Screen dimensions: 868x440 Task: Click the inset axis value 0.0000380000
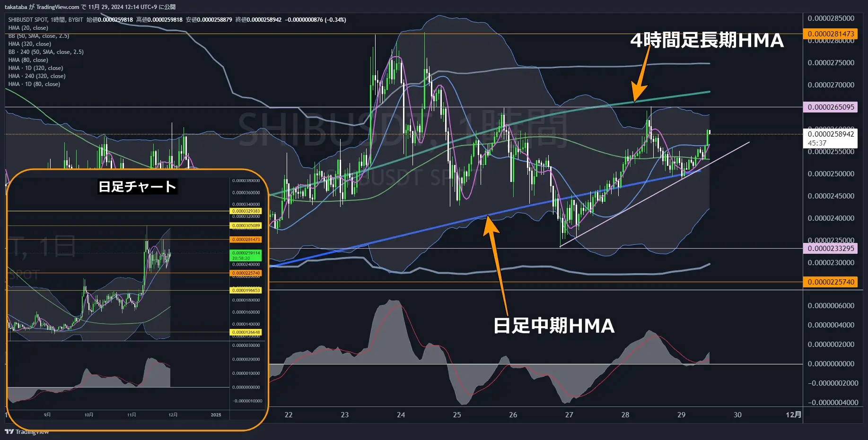pyautogui.click(x=246, y=181)
